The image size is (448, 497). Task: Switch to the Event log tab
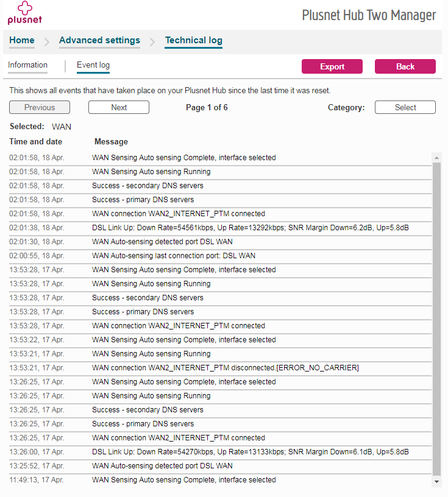[93, 65]
